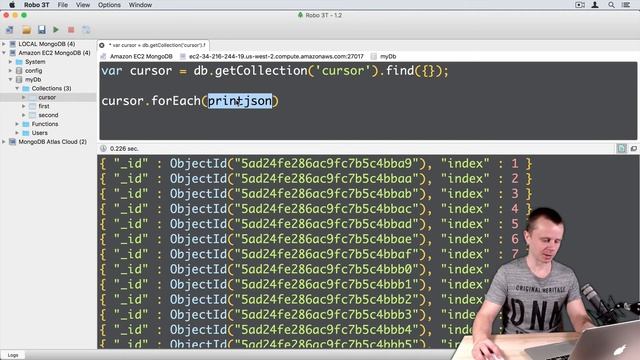The height and width of the screenshot is (360, 640).
Task: Expand the second collection
Action: pos(24,115)
